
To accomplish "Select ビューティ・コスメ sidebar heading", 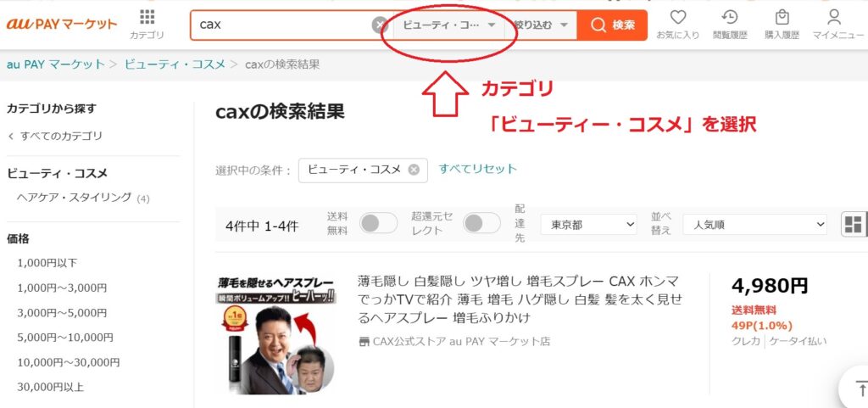I will click(x=57, y=173).
